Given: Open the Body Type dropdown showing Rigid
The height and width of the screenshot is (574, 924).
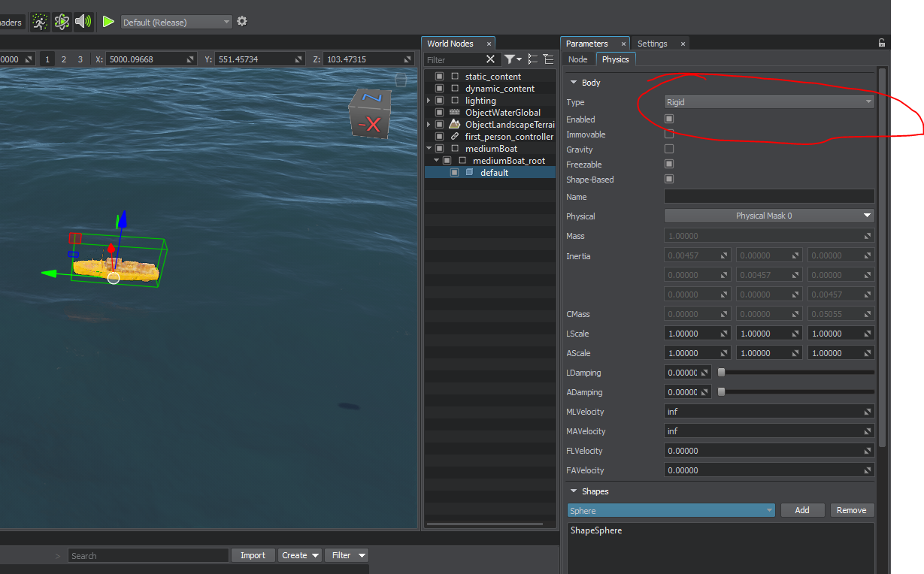Looking at the screenshot, I should tap(768, 101).
